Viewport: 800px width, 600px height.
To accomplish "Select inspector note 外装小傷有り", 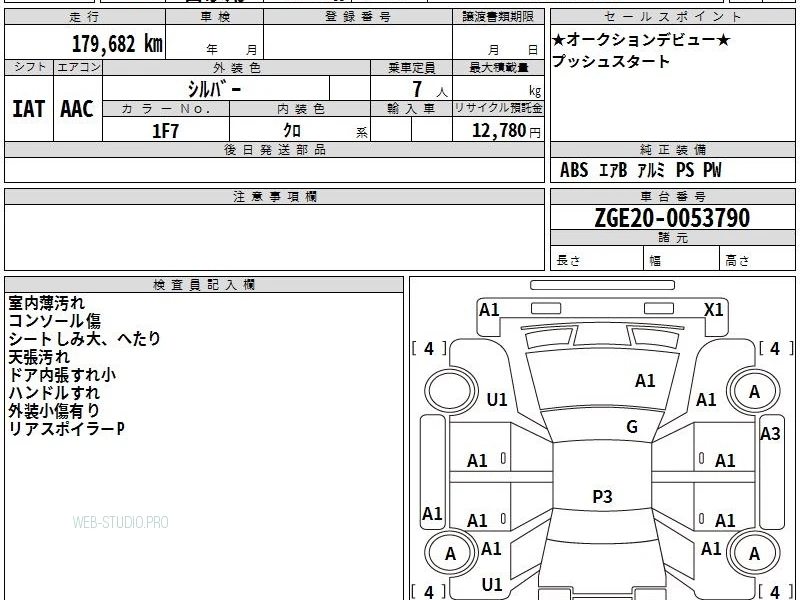I will [54, 410].
